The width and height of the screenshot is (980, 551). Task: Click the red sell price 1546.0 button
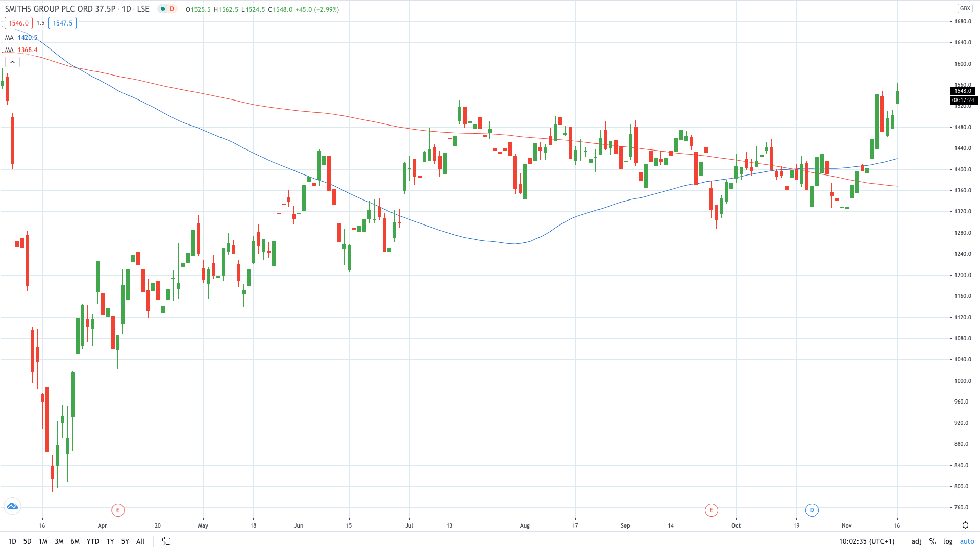18,23
